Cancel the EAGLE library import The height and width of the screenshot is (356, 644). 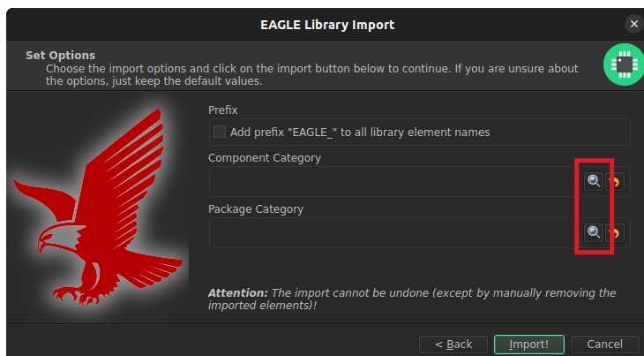604,345
